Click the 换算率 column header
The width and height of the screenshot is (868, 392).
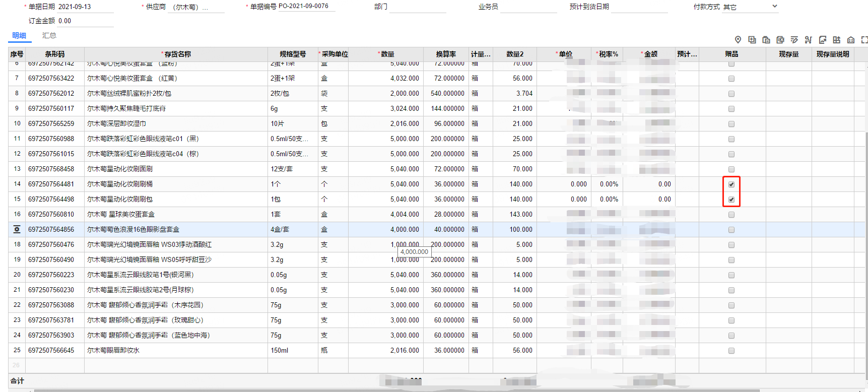(x=446, y=54)
